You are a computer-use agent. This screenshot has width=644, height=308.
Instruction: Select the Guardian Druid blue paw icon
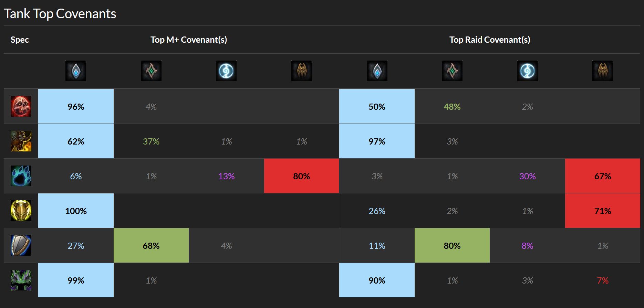pos(21,176)
